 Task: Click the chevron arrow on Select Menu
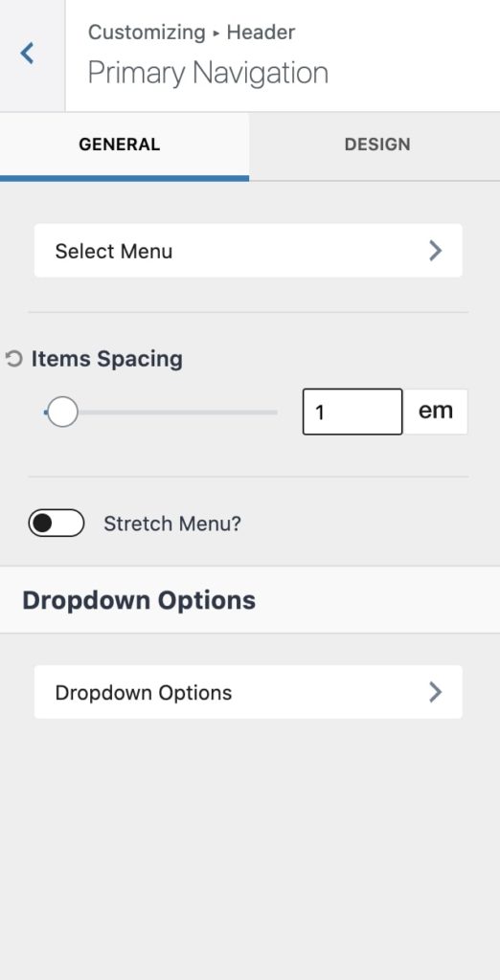436,251
